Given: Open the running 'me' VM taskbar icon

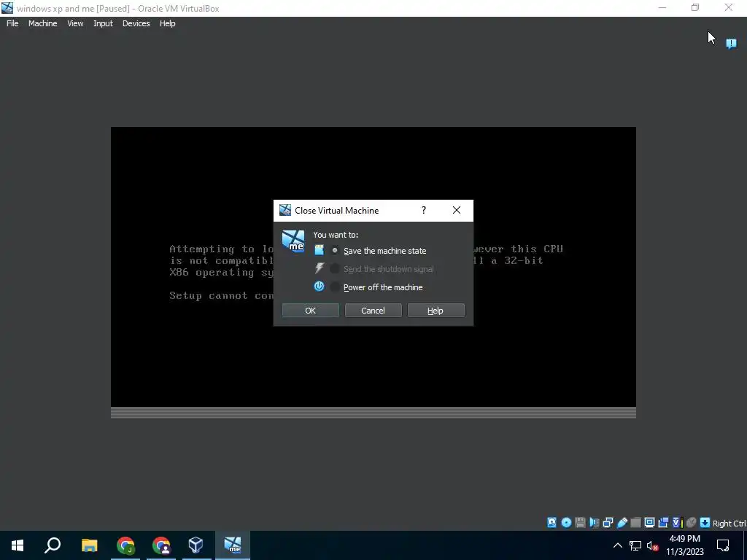Looking at the screenshot, I should (x=233, y=545).
